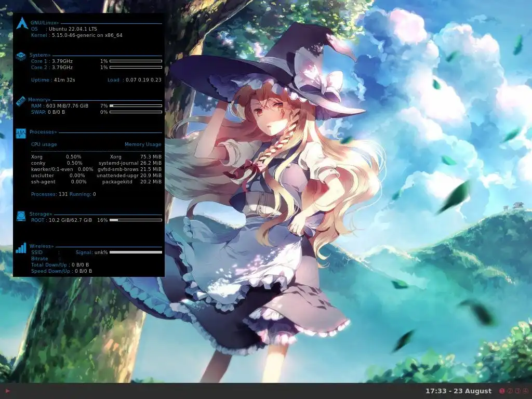Click the signal bars icon beside Wireless
Image resolution: width=532 pixels, height=399 pixels.
coord(21,248)
